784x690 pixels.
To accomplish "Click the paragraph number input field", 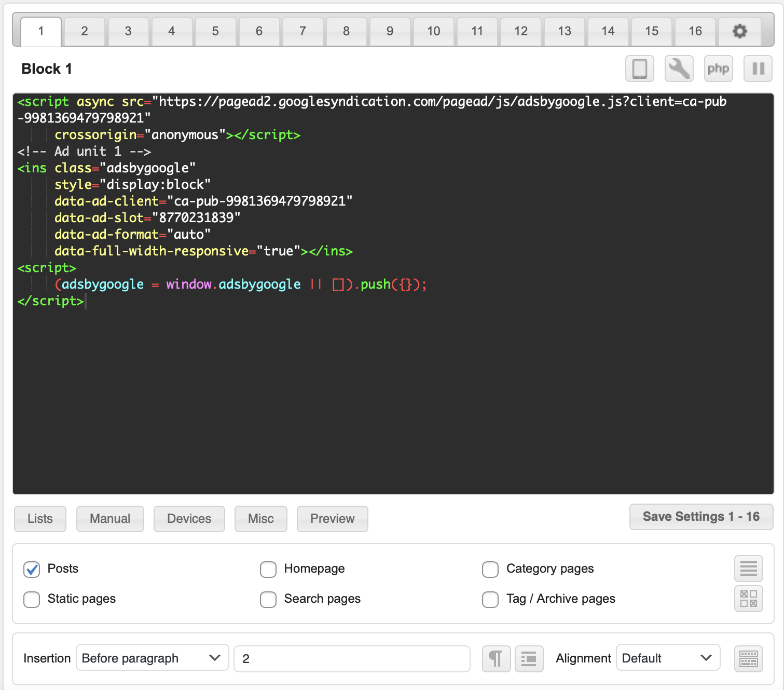I will pyautogui.click(x=352, y=658).
